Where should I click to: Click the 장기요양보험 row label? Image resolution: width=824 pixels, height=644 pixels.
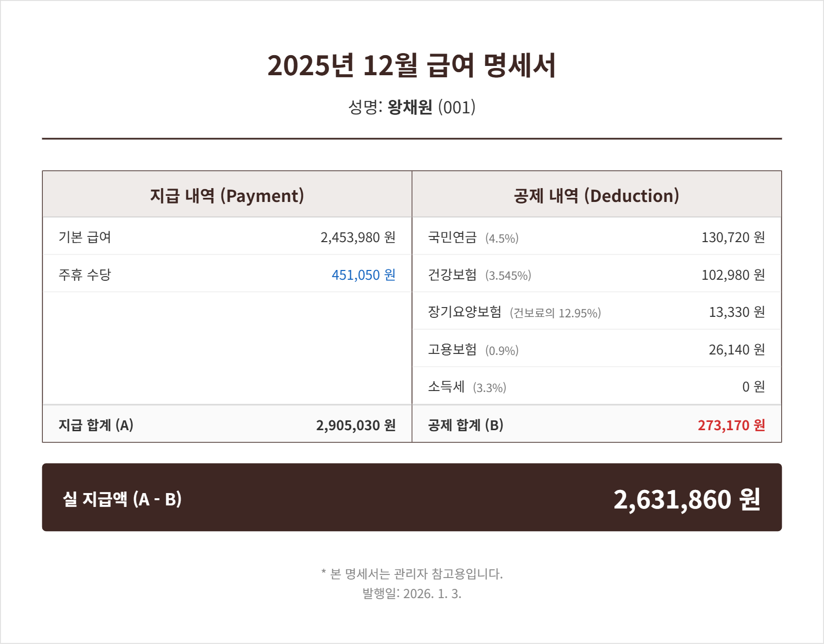point(465,312)
